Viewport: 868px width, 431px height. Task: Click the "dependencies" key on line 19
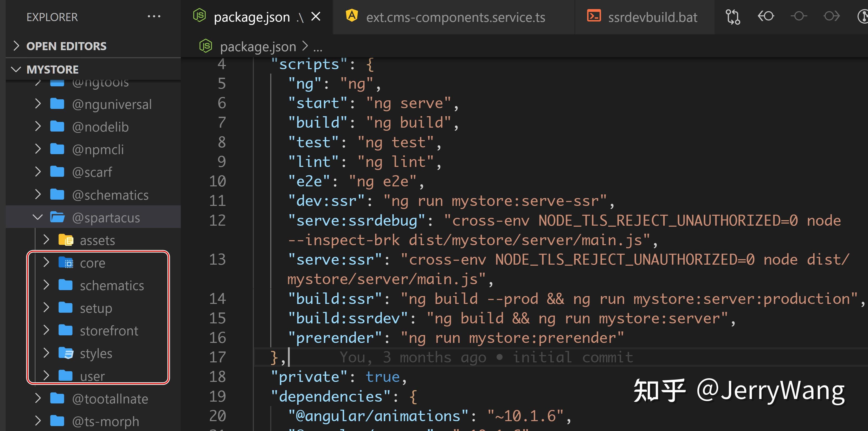coord(331,397)
